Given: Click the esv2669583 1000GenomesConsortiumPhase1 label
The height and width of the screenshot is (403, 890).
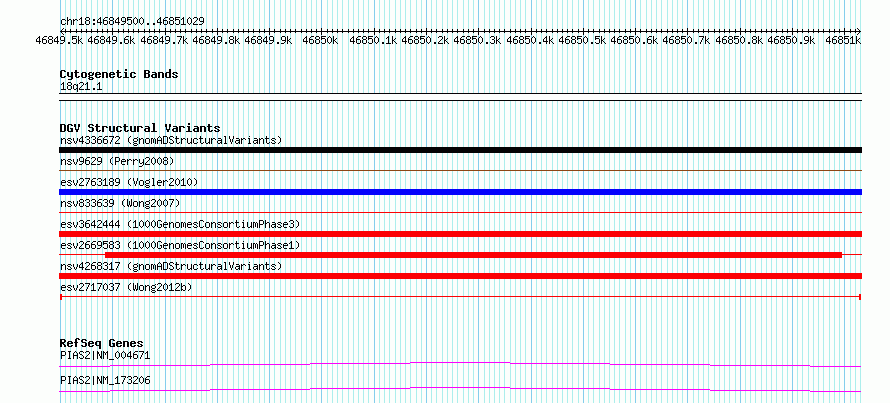Looking at the screenshot, I should [x=180, y=245].
